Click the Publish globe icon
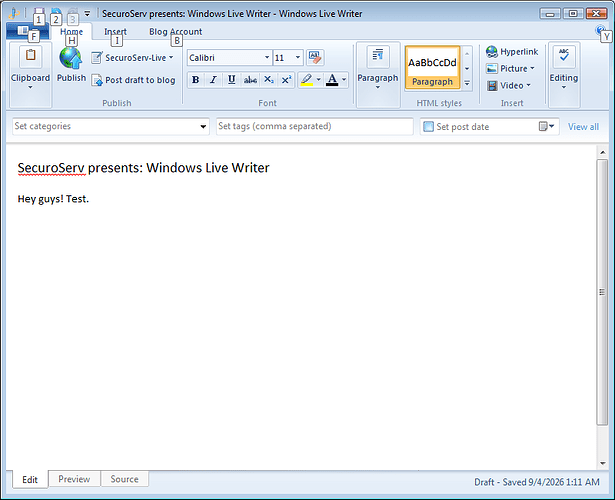The width and height of the screenshot is (615, 500). [x=71, y=58]
